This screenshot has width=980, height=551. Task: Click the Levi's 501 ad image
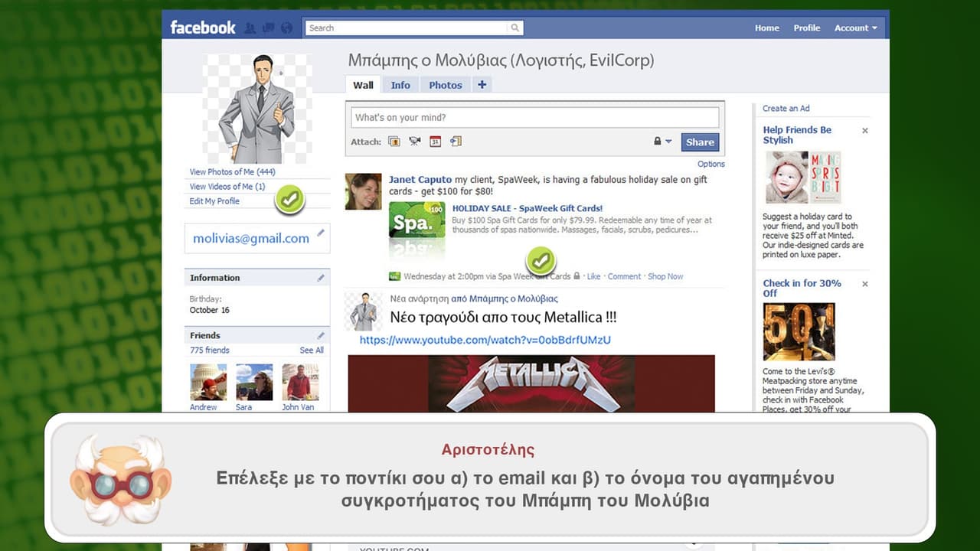pyautogui.click(x=799, y=332)
